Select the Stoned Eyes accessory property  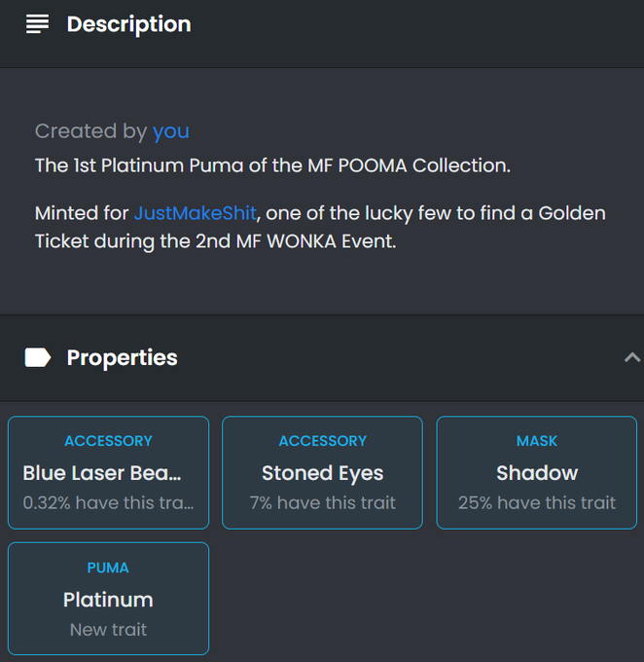click(322, 472)
